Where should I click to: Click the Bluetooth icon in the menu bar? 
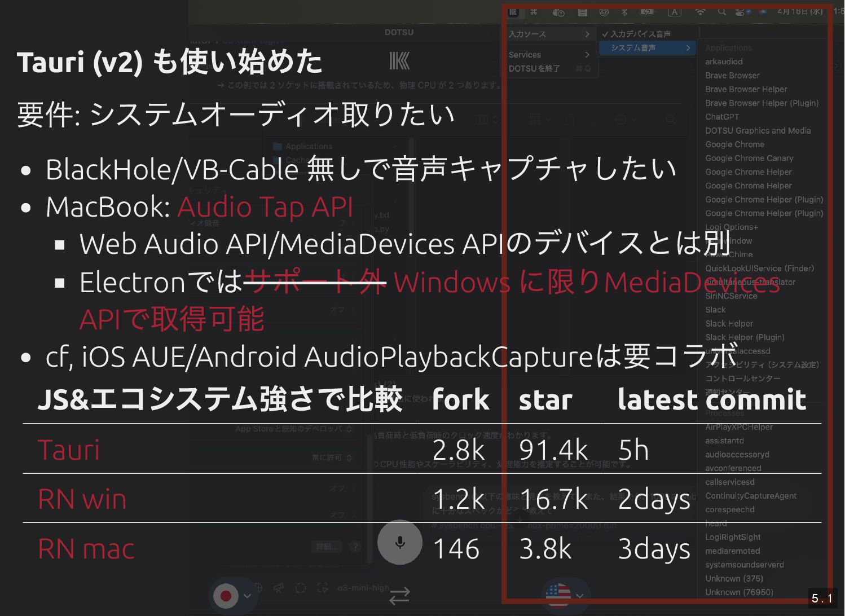coord(624,12)
